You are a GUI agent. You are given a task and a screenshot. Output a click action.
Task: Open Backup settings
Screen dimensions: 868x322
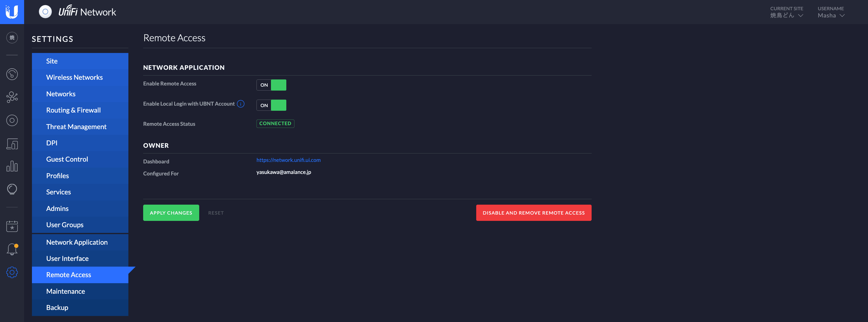(80, 308)
